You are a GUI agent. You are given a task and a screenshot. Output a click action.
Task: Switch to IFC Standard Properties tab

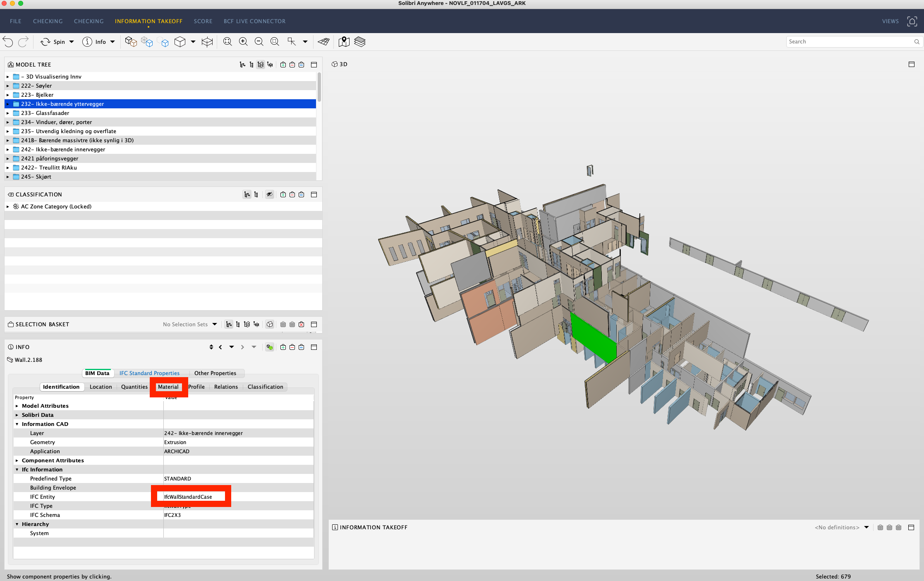pos(149,373)
